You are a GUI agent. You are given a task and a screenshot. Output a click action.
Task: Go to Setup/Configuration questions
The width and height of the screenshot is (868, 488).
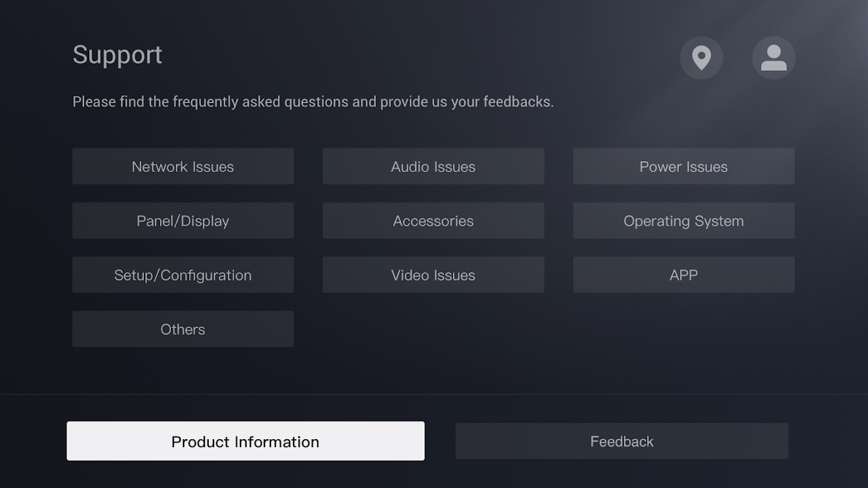tap(183, 275)
